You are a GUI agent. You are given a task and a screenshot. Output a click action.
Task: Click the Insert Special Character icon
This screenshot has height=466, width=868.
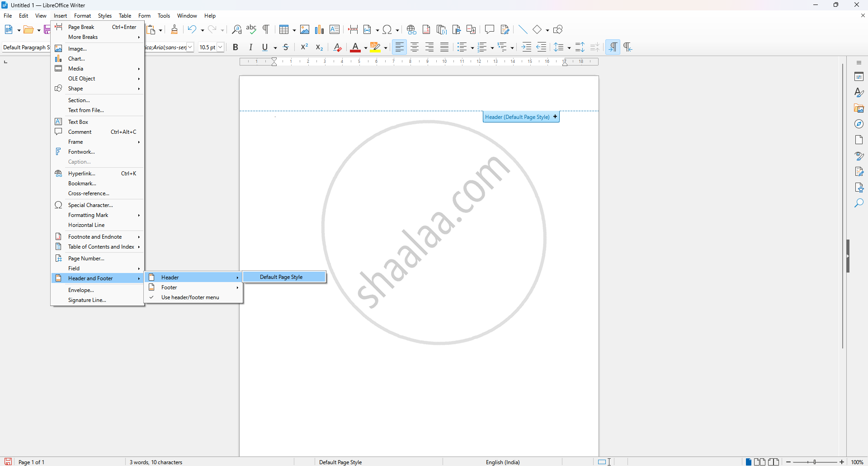(x=387, y=30)
